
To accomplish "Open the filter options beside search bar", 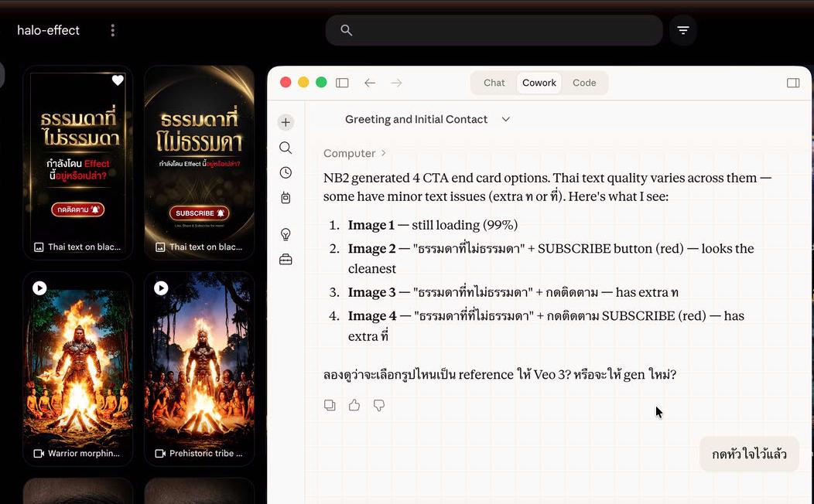I will point(682,30).
